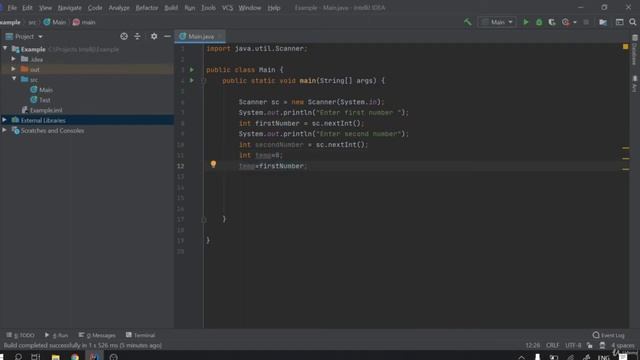
Task: Close the Main.java tab
Action: (220, 36)
